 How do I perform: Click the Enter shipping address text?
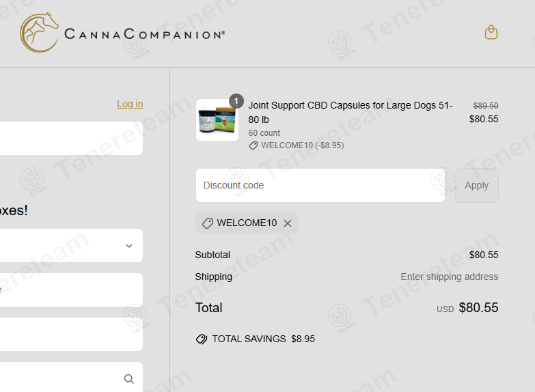[449, 277]
